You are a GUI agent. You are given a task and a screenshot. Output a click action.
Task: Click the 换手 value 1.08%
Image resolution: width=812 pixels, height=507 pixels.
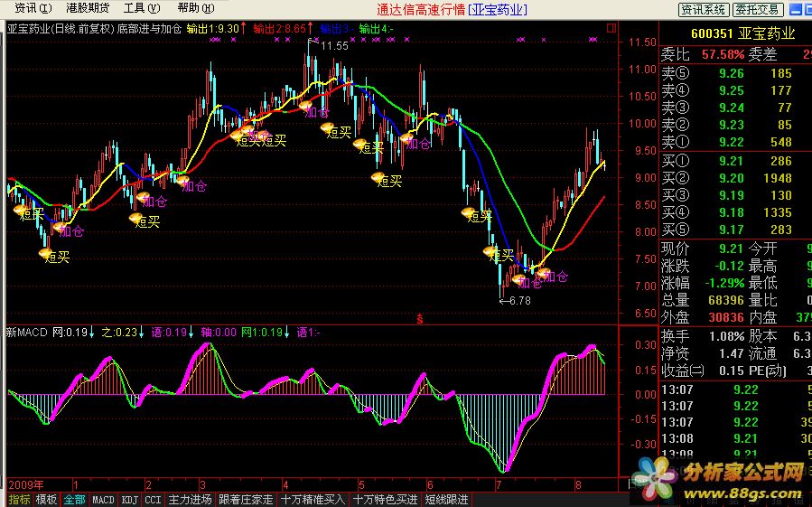click(726, 336)
